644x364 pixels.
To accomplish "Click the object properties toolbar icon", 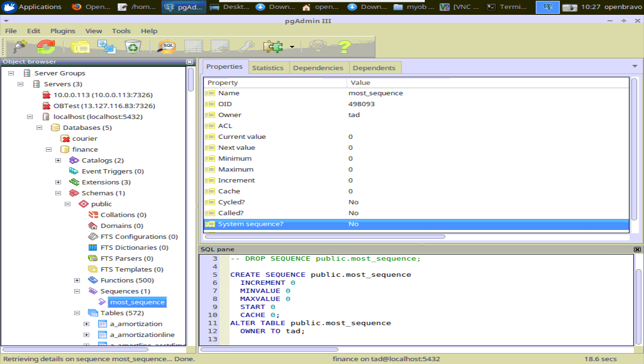I will [x=80, y=46].
